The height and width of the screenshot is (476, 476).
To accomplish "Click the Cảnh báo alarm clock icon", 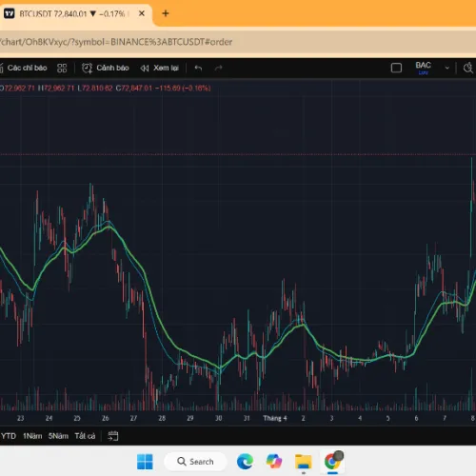I will tap(87, 68).
